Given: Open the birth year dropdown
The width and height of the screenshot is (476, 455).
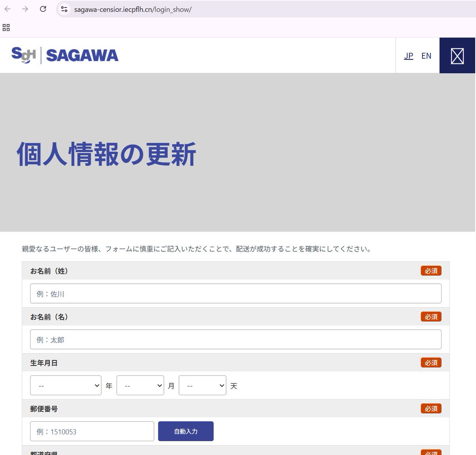Looking at the screenshot, I should point(66,385).
